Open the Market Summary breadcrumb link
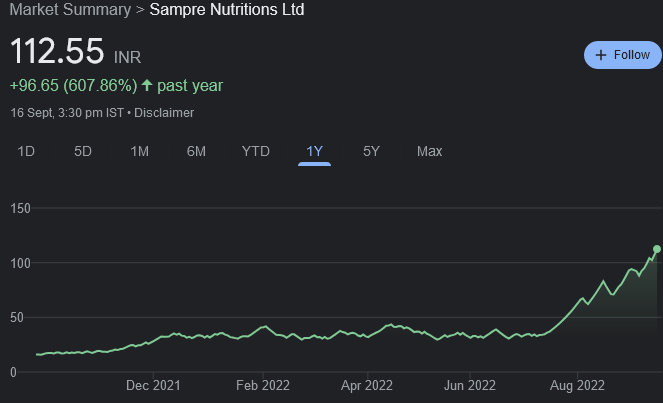The image size is (663, 403). tap(66, 10)
